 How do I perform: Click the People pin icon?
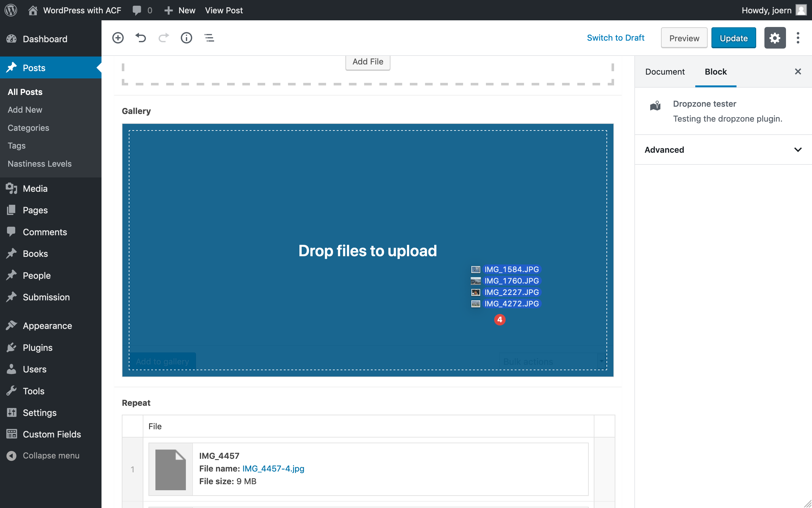point(11,275)
